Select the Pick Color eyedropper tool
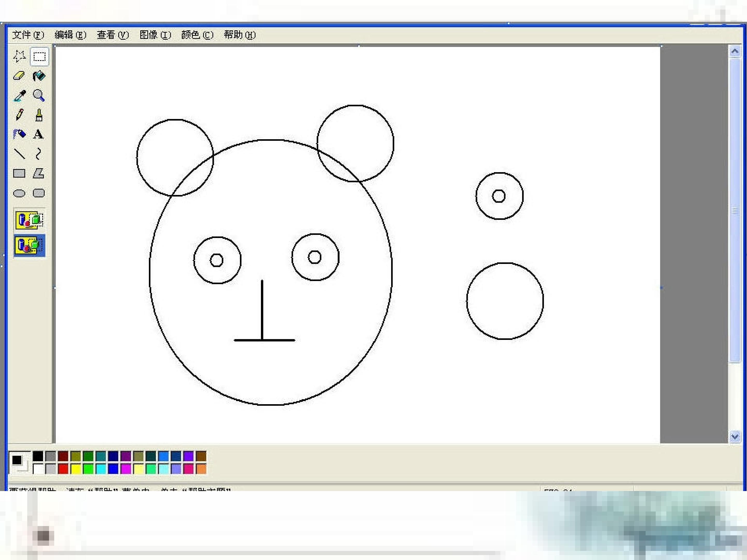 coord(19,95)
